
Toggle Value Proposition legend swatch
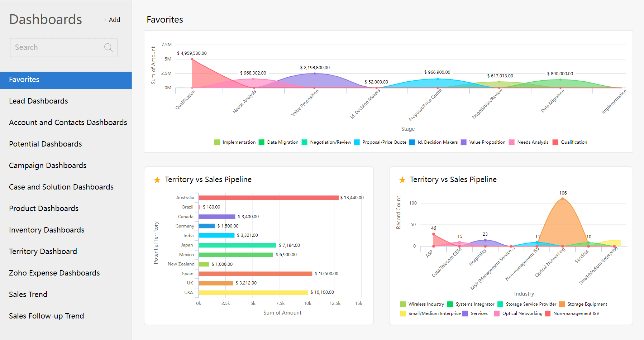coord(464,142)
